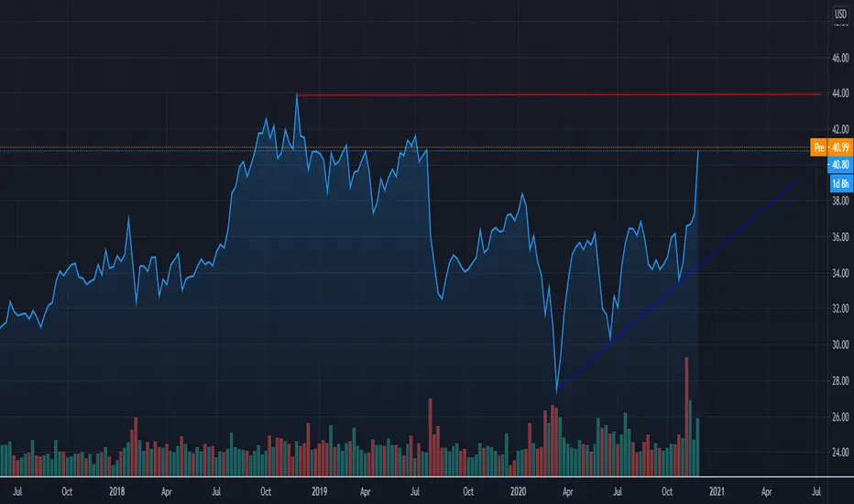Click the tallest red volume bar
854x504 pixels.
(686, 417)
